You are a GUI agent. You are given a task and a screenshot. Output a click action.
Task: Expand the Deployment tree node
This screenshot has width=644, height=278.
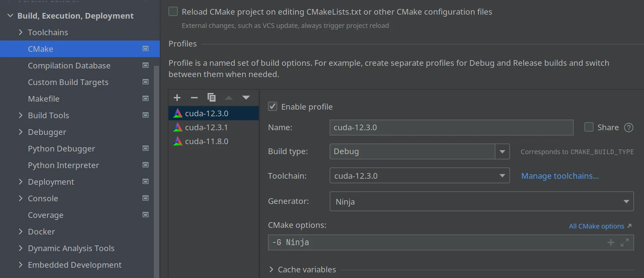pyautogui.click(x=21, y=182)
